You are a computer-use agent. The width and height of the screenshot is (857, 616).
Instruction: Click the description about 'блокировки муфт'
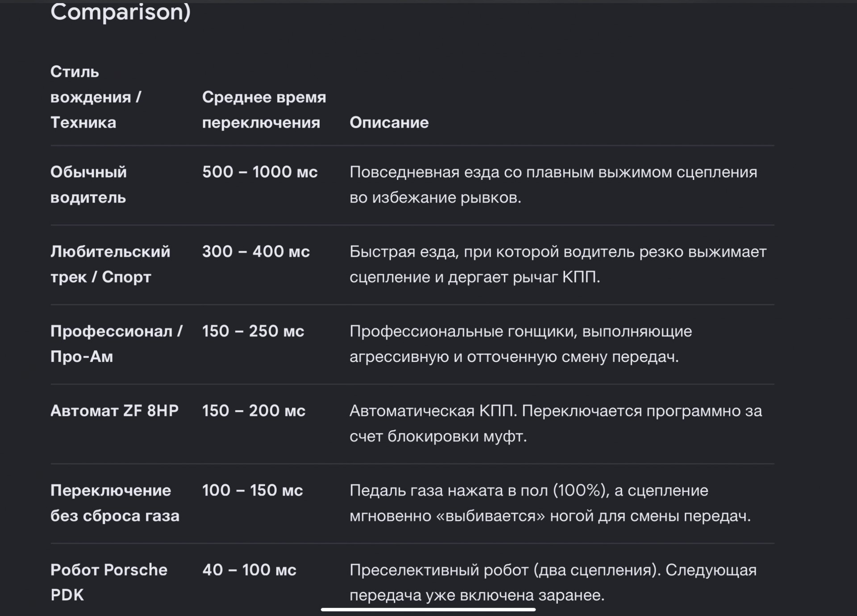(556, 424)
